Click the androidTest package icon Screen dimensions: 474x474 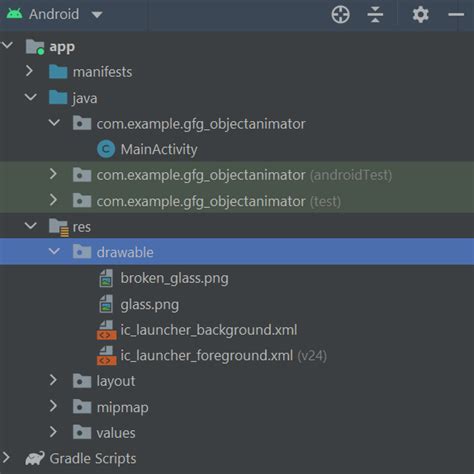pyautogui.click(x=82, y=174)
